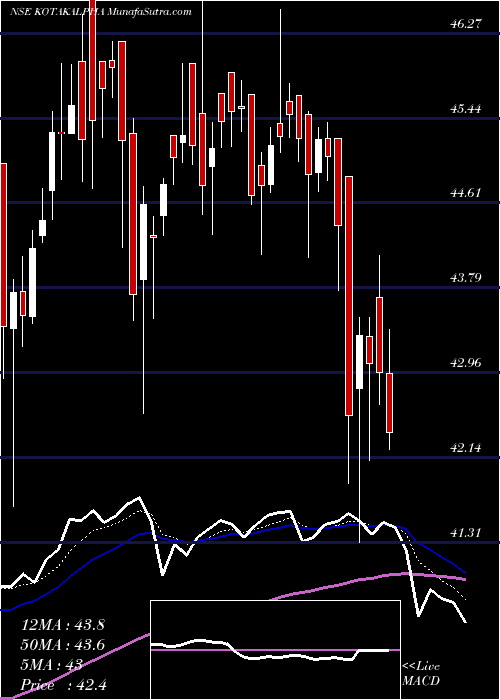Screen dimensions: 500x700
Task: Click inside the MACD inset chart box
Action: (x=275, y=650)
